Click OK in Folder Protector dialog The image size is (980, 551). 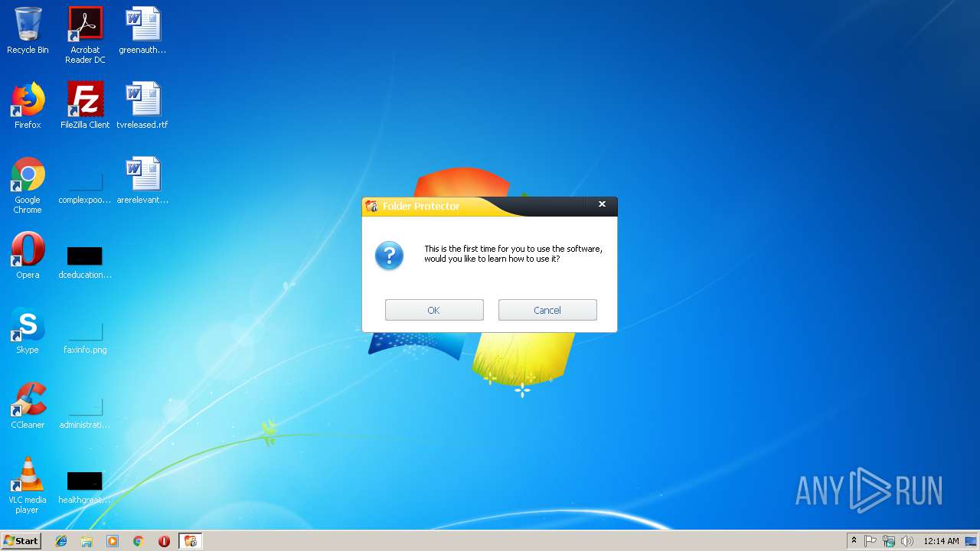434,310
